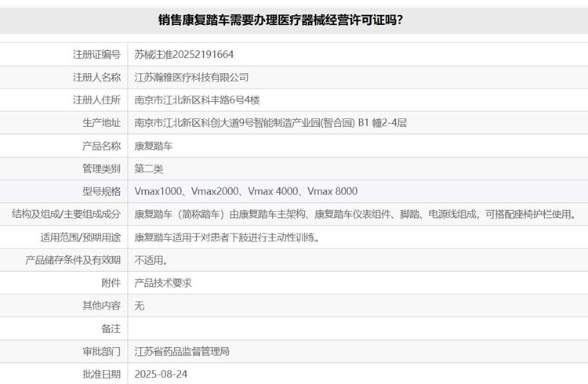This screenshot has width=588, height=384.
Task: Click the 其他内容 value 无
Action: pos(140,306)
